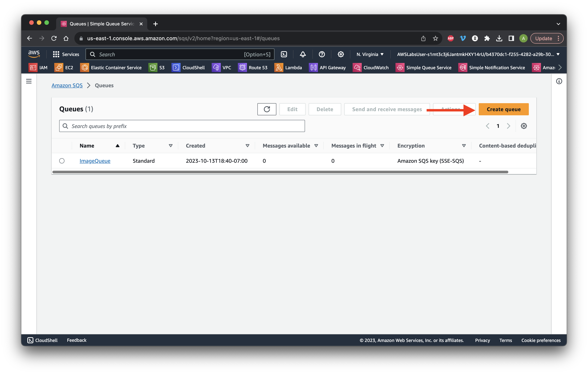Image resolution: width=588 pixels, height=374 pixels.
Task: Open queue table preferences gear
Action: pyautogui.click(x=524, y=126)
